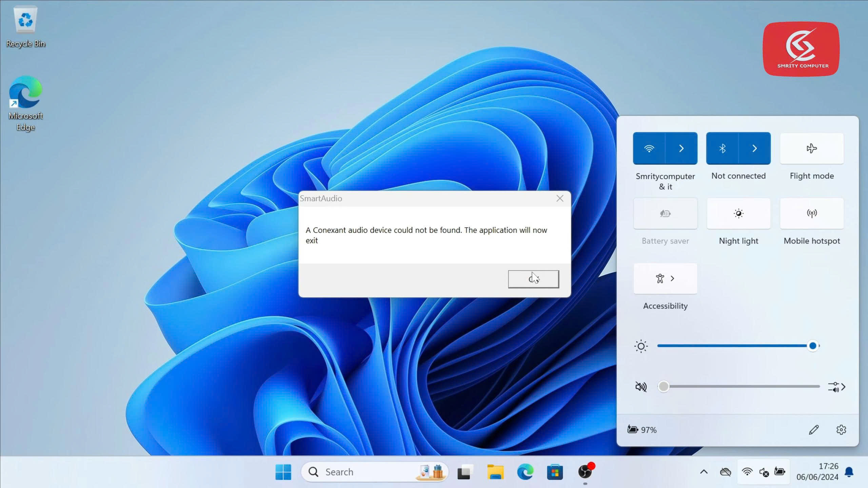
Task: Expand Wi-Fi network list chevron
Action: point(681,148)
